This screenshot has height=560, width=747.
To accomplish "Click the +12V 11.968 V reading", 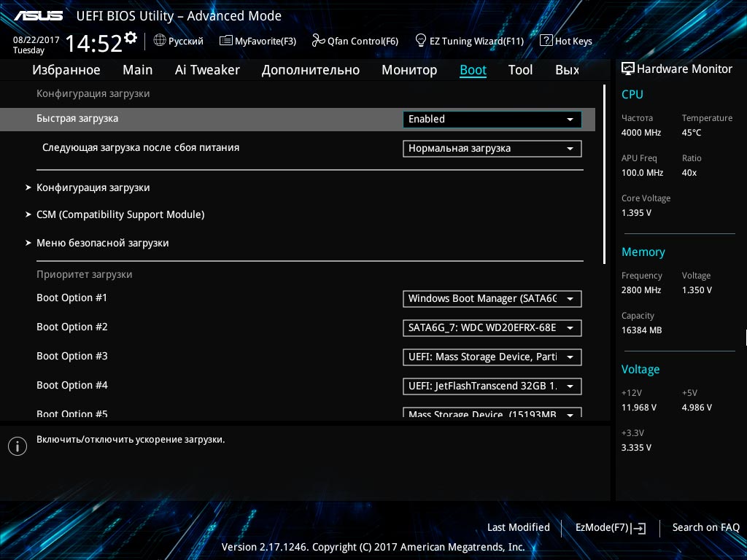I will (x=639, y=408).
